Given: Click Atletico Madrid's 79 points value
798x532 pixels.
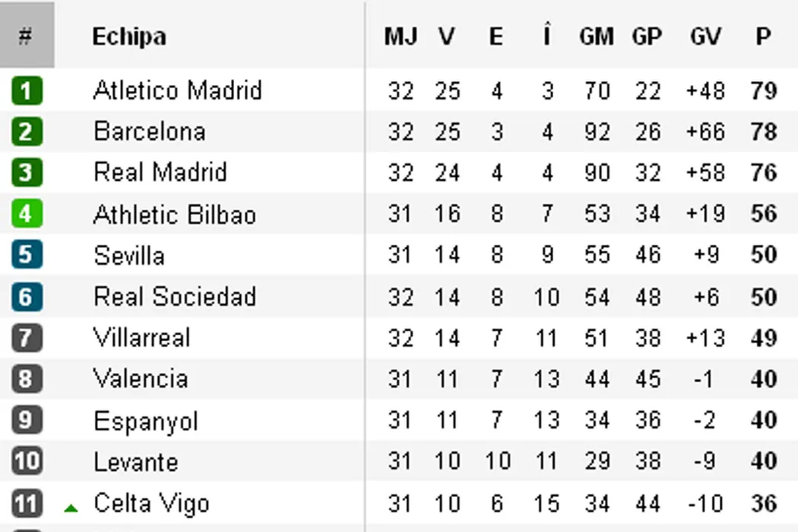Looking at the screenshot, I should coord(763,91).
